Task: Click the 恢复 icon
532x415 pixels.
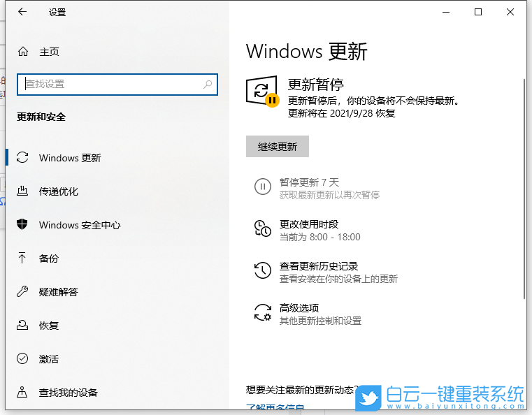Action: point(22,325)
